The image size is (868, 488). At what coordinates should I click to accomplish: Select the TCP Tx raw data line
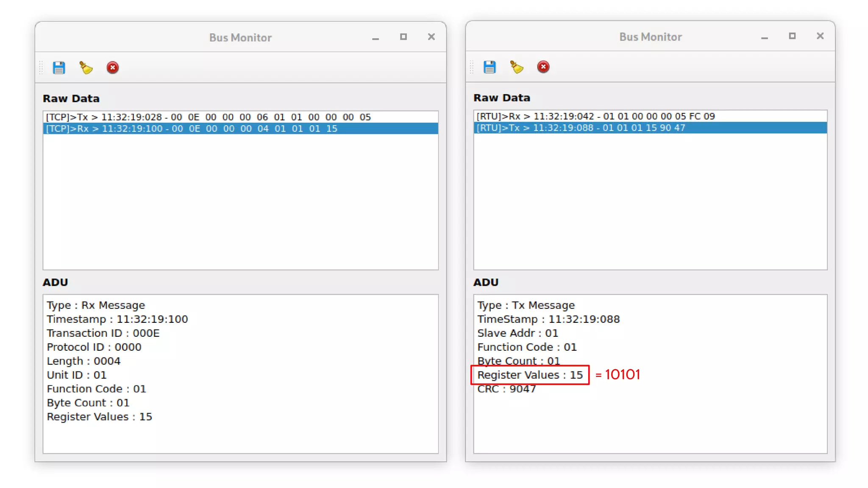208,117
